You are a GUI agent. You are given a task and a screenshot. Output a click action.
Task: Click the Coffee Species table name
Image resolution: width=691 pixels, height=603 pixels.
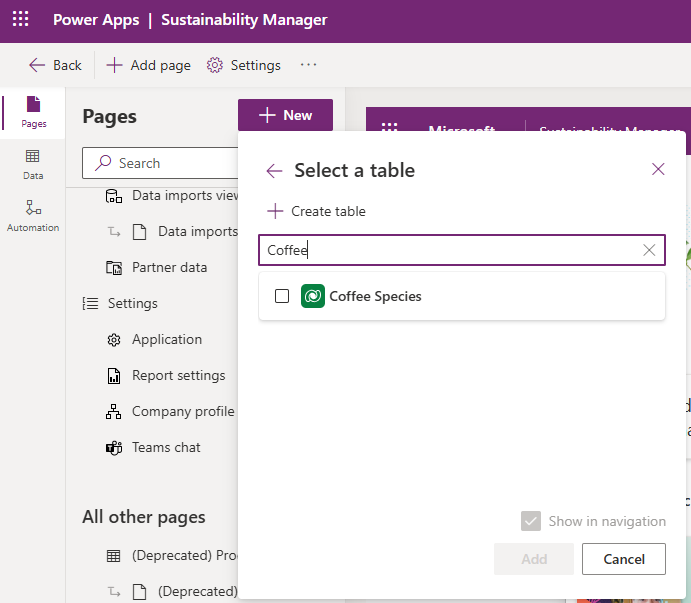point(375,296)
